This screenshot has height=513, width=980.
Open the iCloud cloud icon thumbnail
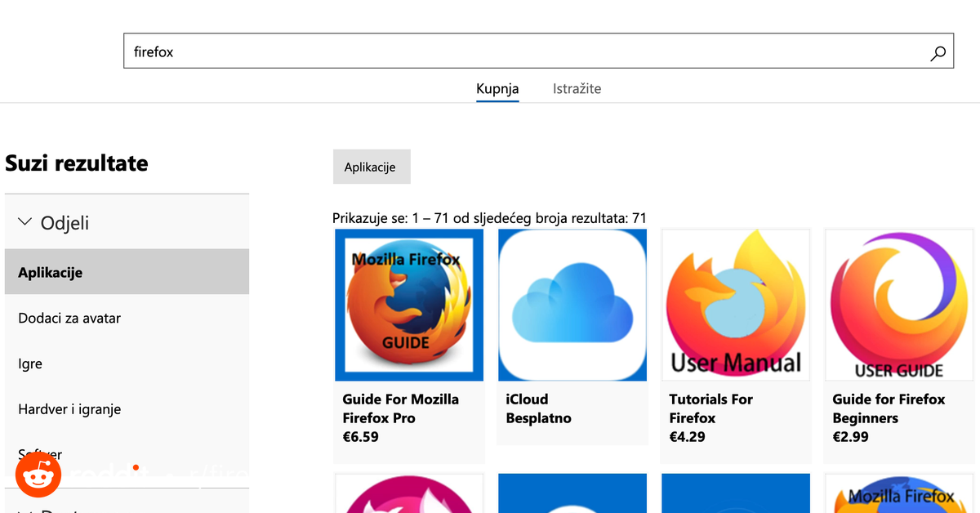(572, 305)
